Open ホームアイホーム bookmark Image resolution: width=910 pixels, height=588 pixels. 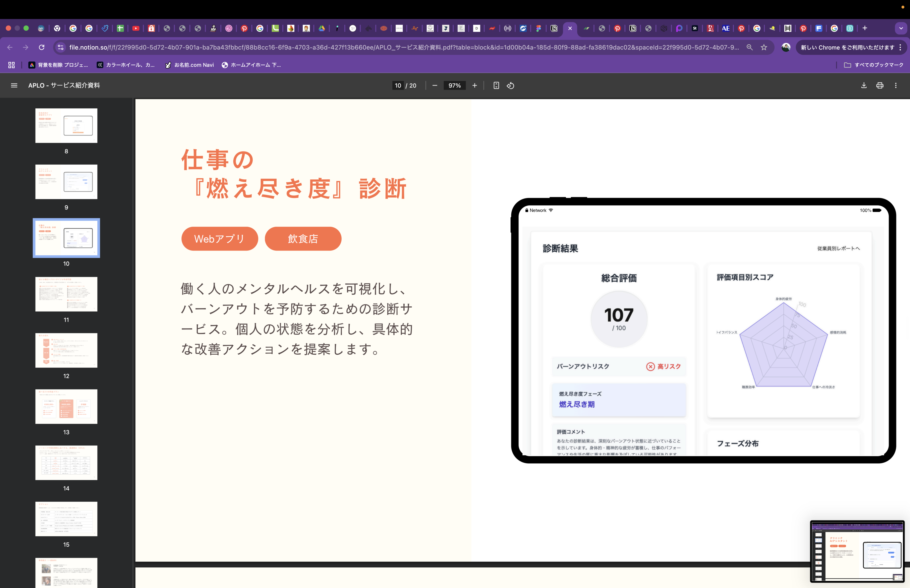pyautogui.click(x=251, y=65)
